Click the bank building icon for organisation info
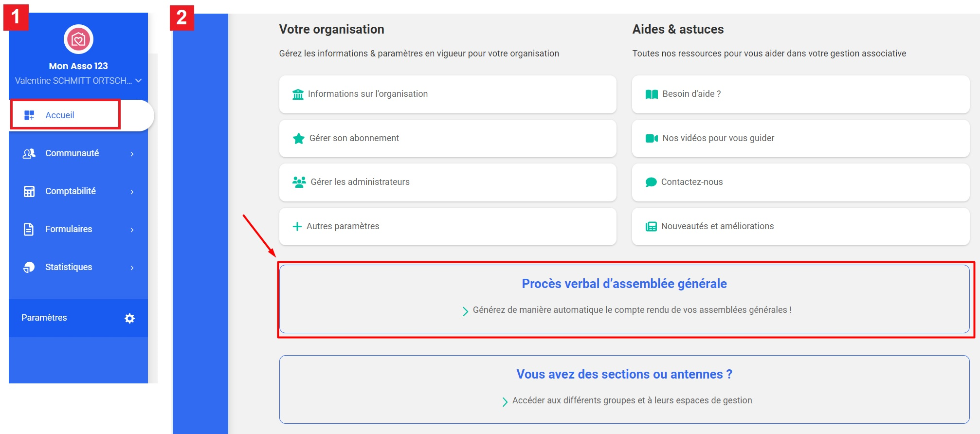The height and width of the screenshot is (434, 980). (298, 94)
